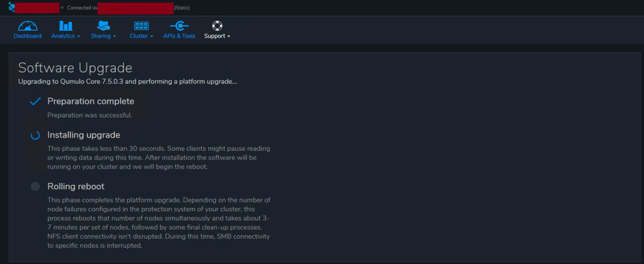Click the Preparation complete checkmark icon

[x=35, y=101]
